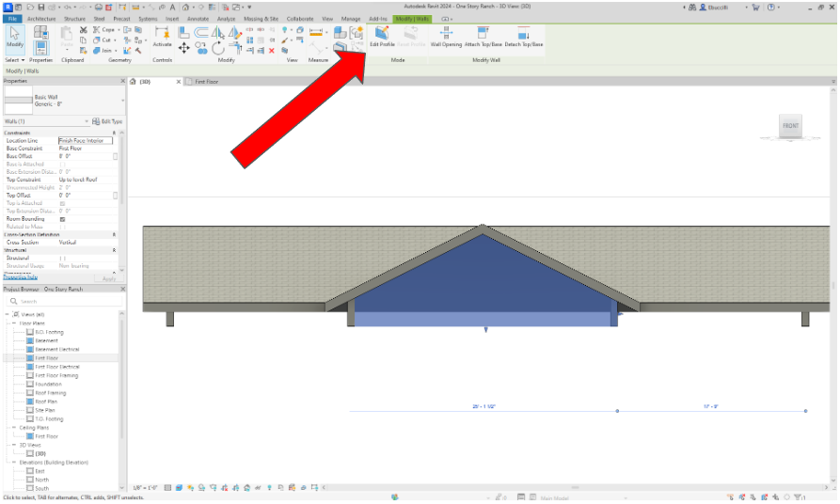Click the Type Properties icon
The height and width of the screenshot is (504, 840).
(x=40, y=32)
